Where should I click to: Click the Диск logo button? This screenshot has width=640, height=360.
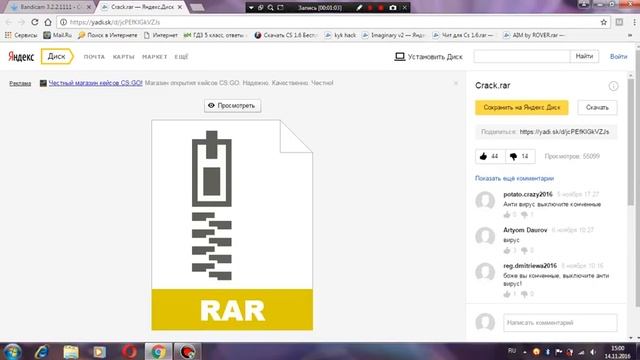point(57,56)
